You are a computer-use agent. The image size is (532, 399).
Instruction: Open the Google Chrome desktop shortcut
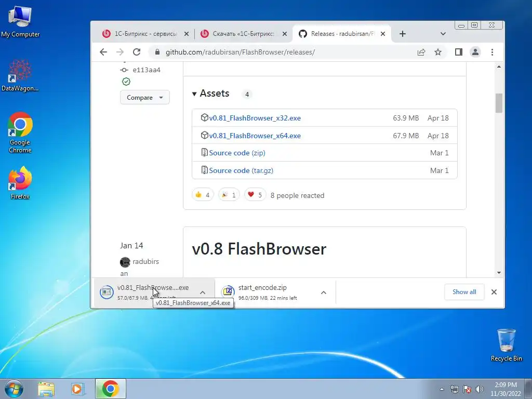[20, 132]
